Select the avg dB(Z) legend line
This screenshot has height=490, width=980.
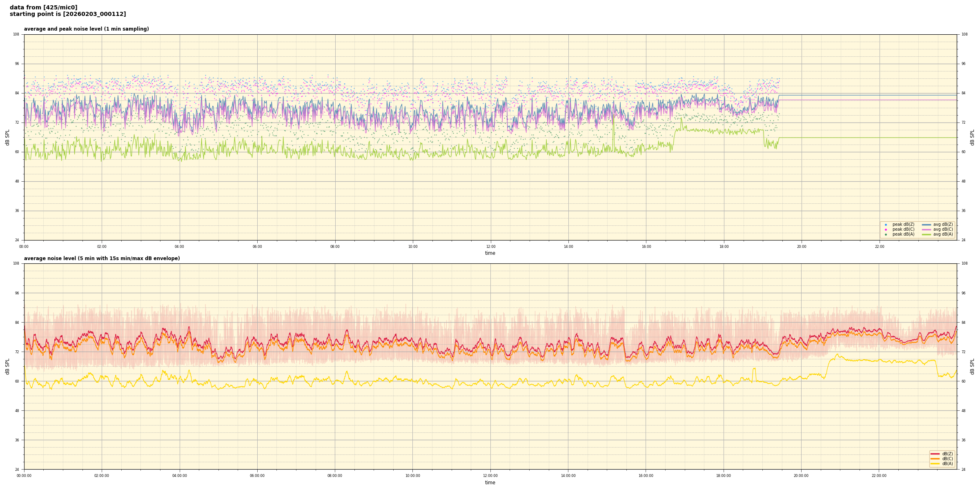click(x=927, y=225)
